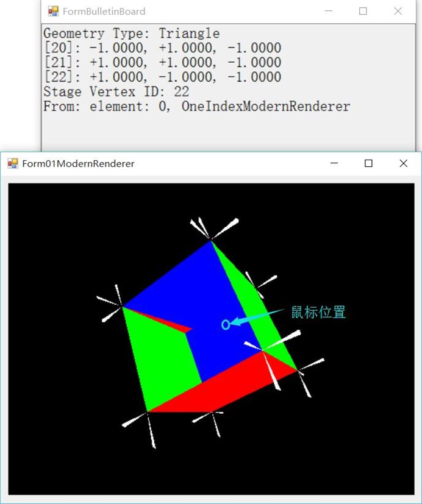
Task: Minimize the FormBulletinBoard window
Action: click(329, 11)
